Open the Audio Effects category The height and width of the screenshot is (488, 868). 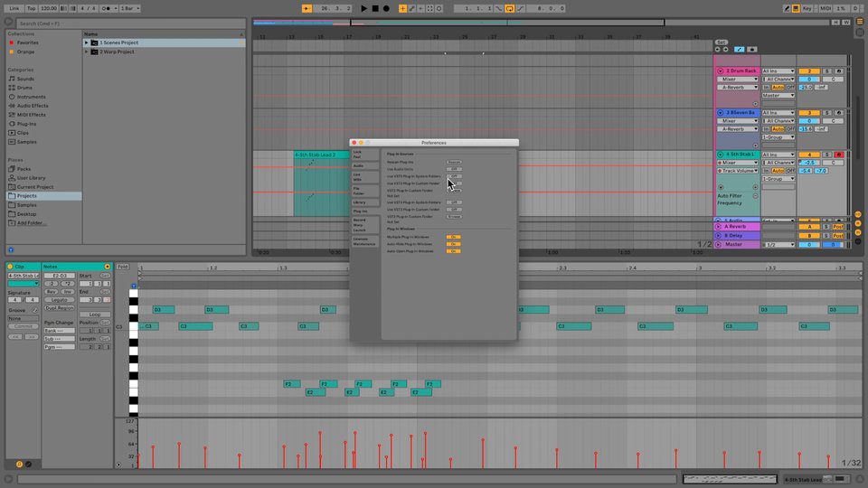coord(33,106)
